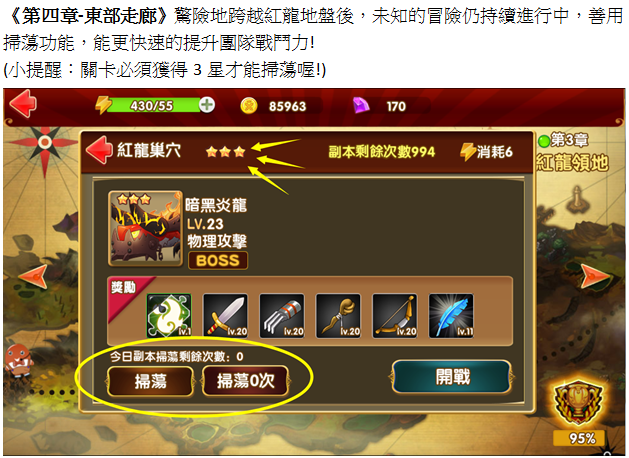Tap the lv.20 sword reward icon
The width and height of the screenshot is (629, 458).
[x=225, y=316]
